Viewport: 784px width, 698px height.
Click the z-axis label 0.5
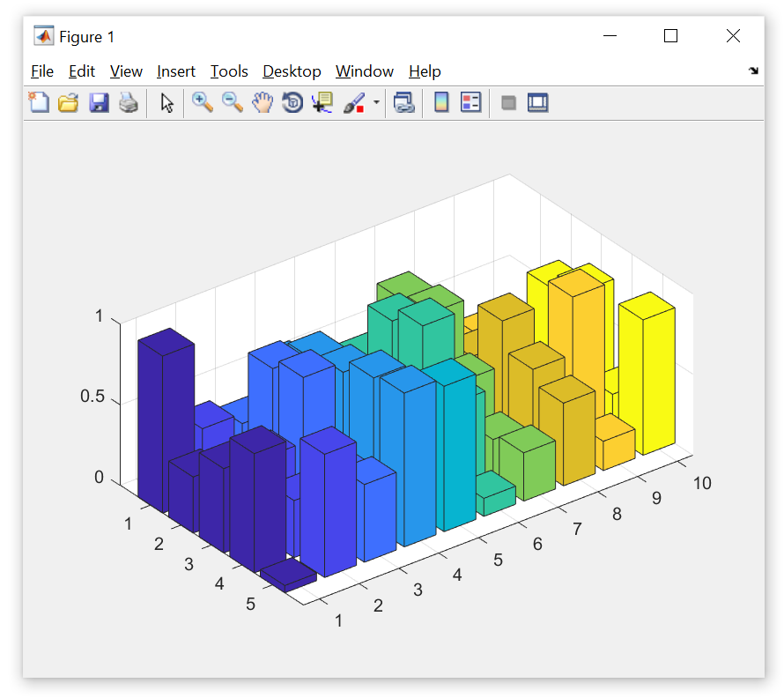pyautogui.click(x=92, y=397)
